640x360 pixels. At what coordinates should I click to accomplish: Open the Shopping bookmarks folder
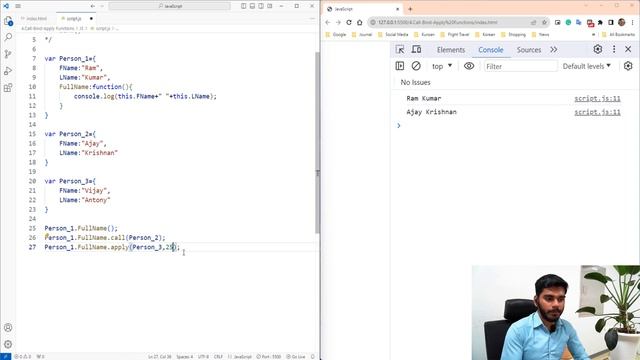513,35
